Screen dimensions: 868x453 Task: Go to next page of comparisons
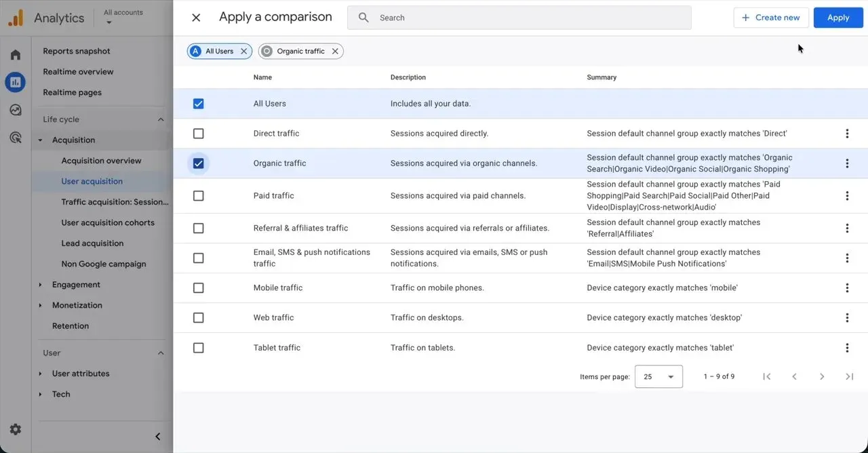(x=822, y=376)
